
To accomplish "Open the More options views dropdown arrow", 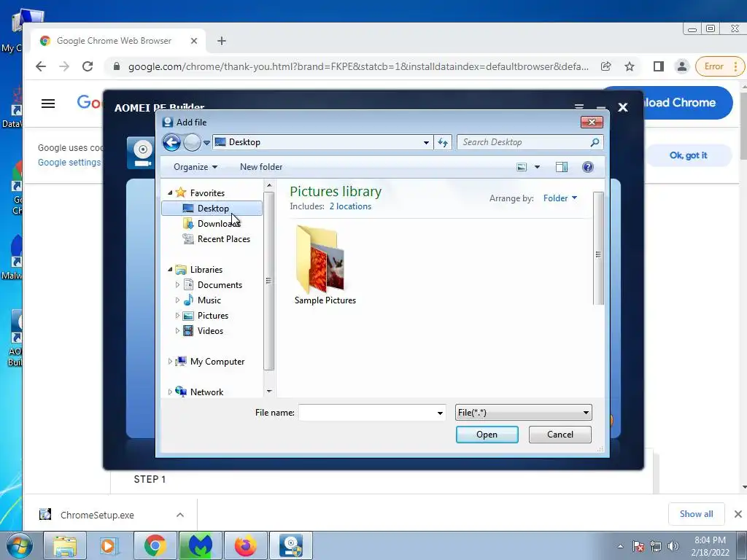I will tap(537, 167).
